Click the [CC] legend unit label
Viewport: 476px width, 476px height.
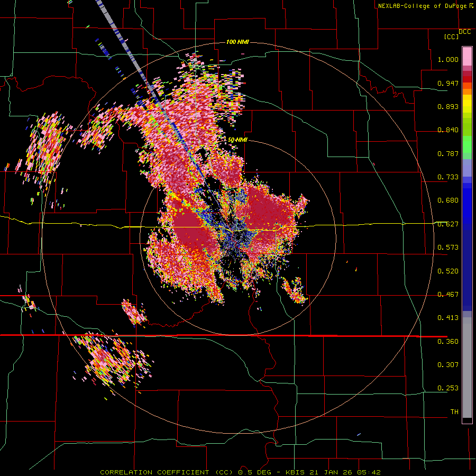coord(452,36)
